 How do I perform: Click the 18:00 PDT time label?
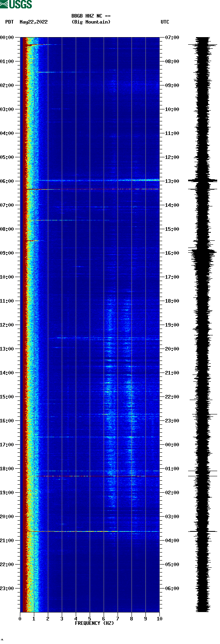[x=7, y=469]
